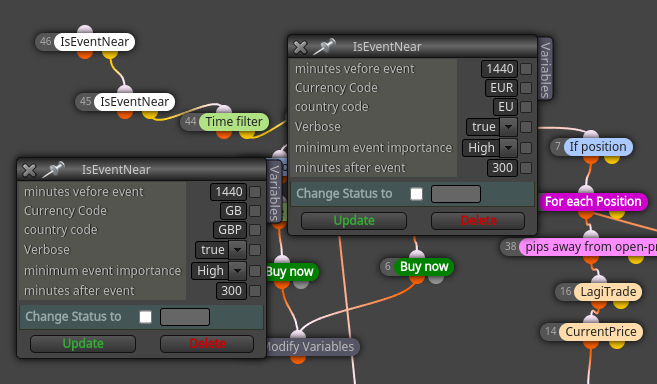This screenshot has height=384, width=657.
Task: Click orange output connector under If position
Action: [x=591, y=159]
